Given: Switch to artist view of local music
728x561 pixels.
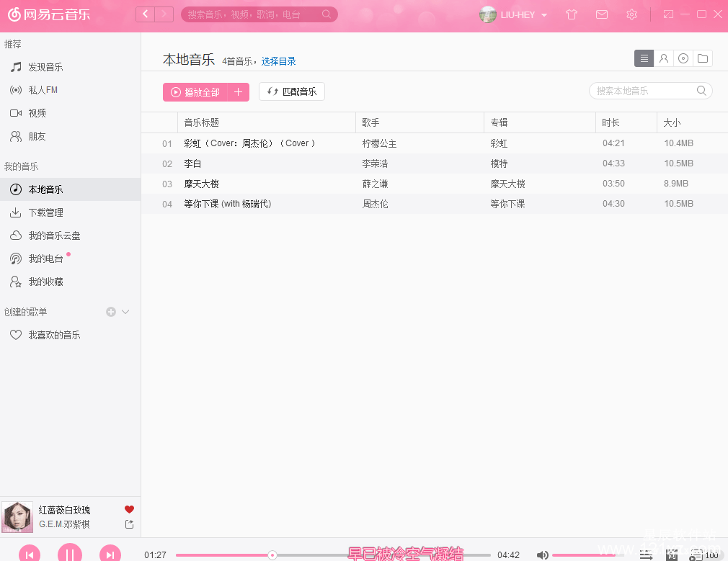Looking at the screenshot, I should (664, 58).
